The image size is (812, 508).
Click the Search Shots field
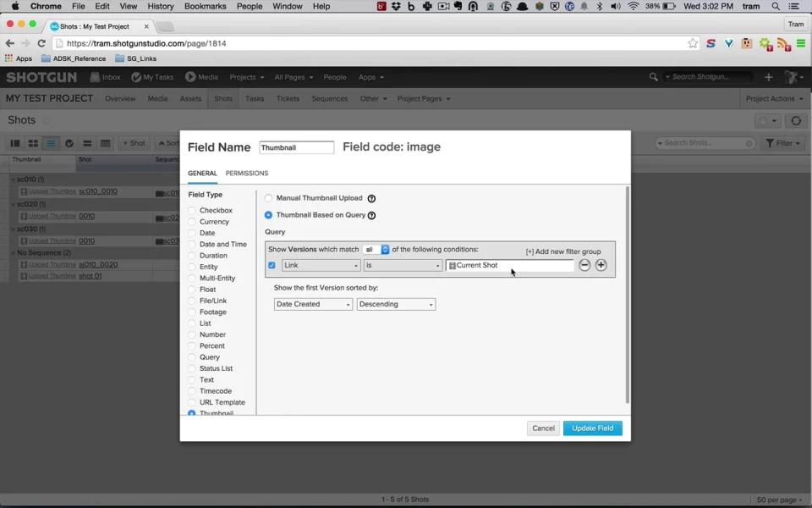(705, 143)
